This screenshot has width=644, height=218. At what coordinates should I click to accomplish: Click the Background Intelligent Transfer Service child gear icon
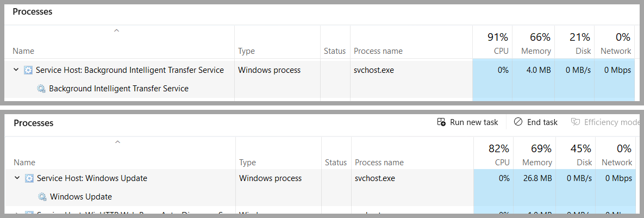41,89
